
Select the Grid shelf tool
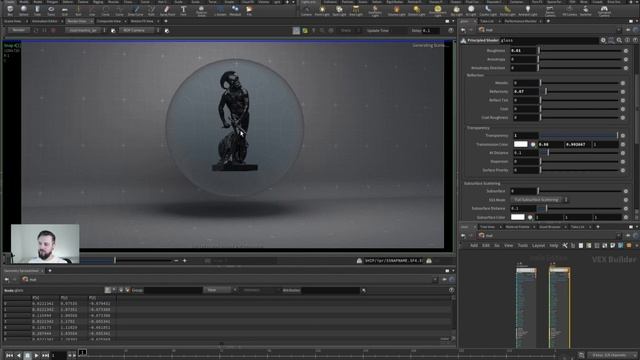[64, 10]
